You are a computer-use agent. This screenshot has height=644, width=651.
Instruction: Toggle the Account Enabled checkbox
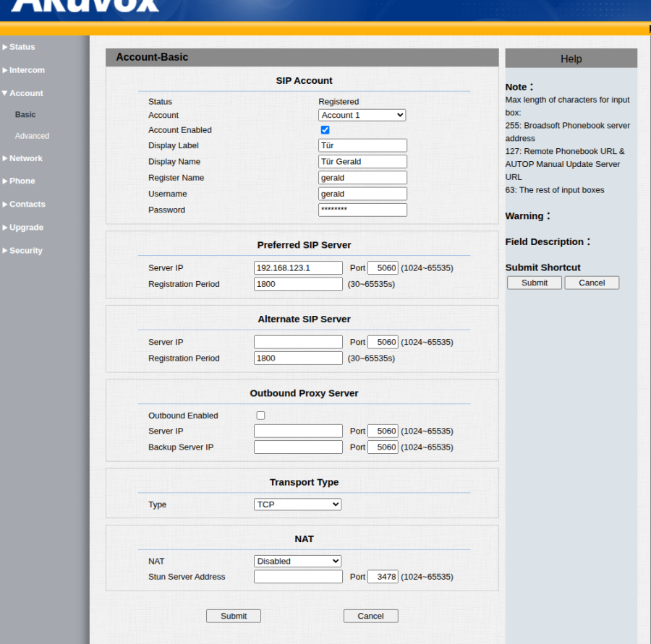click(325, 130)
